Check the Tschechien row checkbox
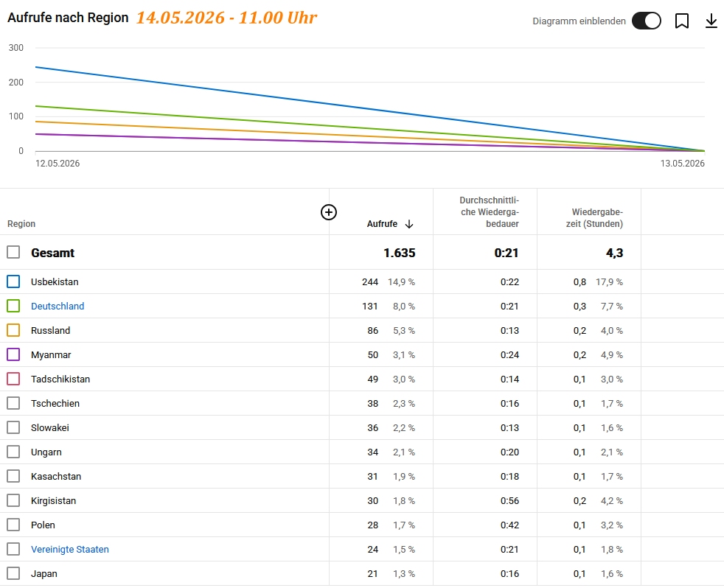Screen dimensions: 724x588 (13, 403)
